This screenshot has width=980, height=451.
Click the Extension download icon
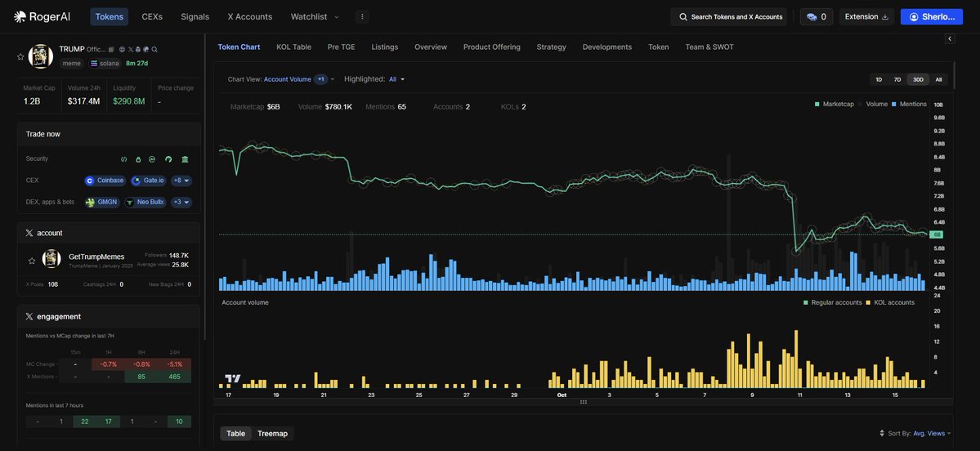(884, 17)
